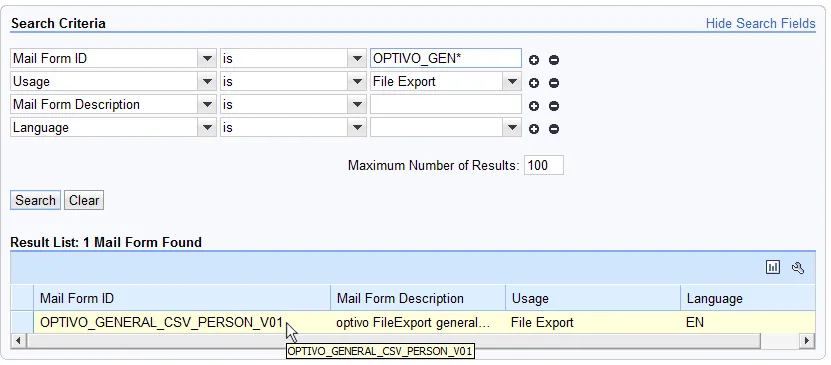Click the OPTIVO_GEN* value input field
Screen dimensions: 831x365
[x=446, y=58]
